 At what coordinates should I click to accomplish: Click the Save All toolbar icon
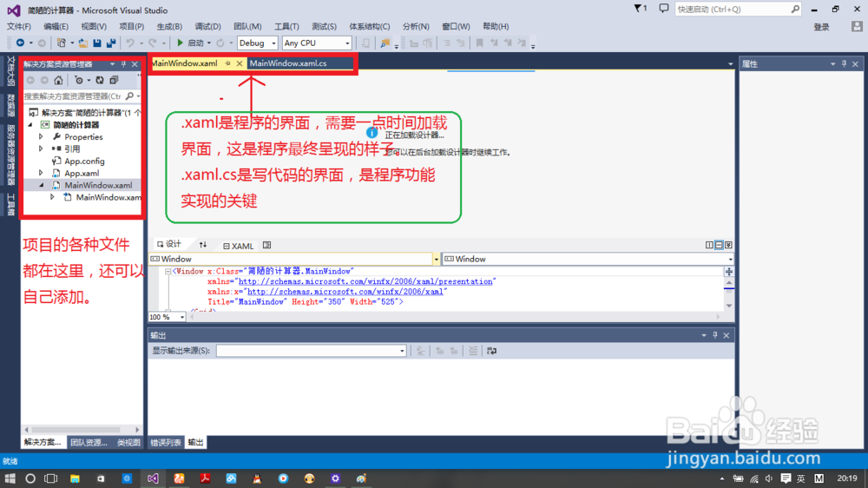coord(111,43)
